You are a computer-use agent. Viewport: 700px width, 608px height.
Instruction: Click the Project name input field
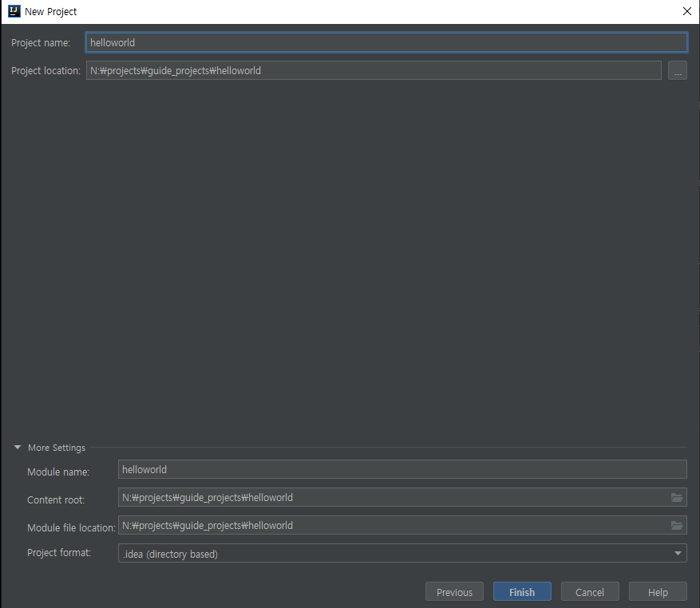pyautogui.click(x=386, y=42)
